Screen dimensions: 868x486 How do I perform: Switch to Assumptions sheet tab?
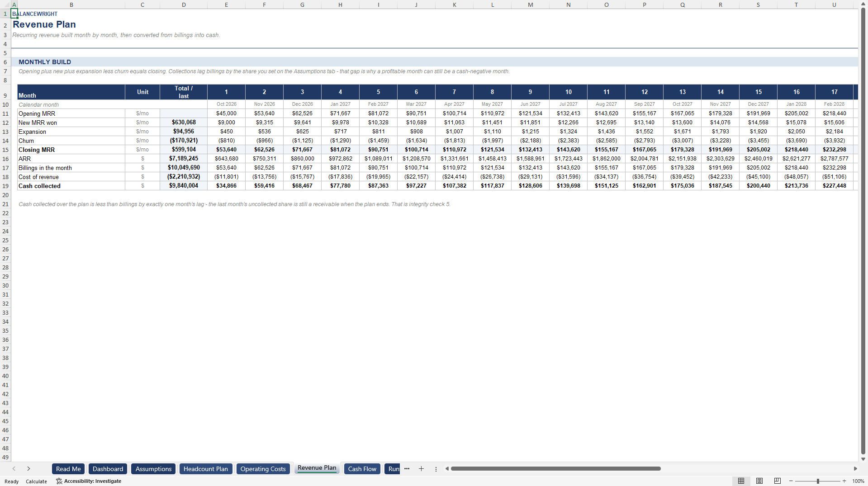click(x=153, y=469)
